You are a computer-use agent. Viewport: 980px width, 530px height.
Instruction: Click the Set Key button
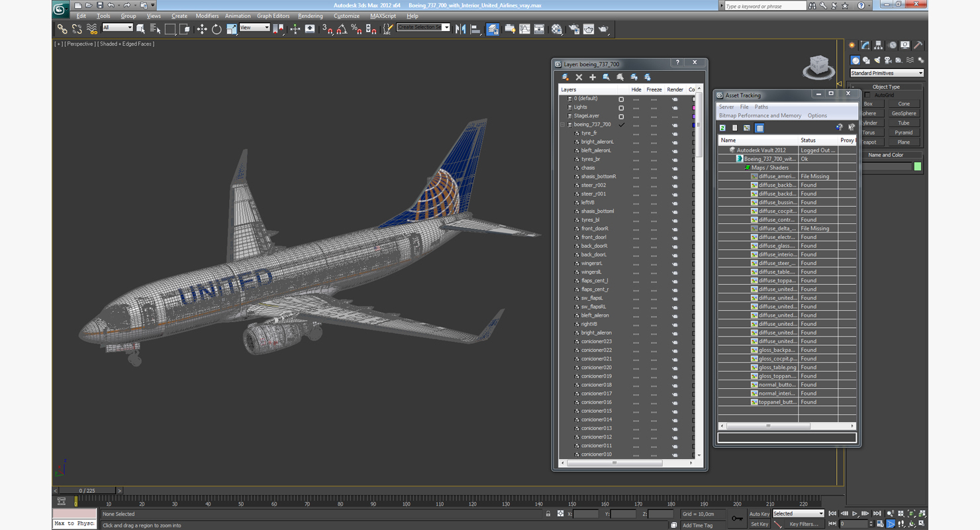click(759, 524)
